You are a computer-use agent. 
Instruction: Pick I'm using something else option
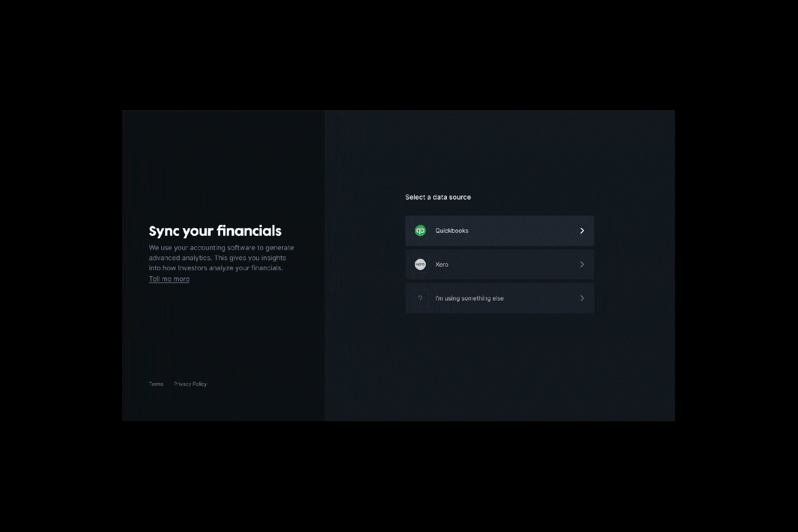(500, 298)
